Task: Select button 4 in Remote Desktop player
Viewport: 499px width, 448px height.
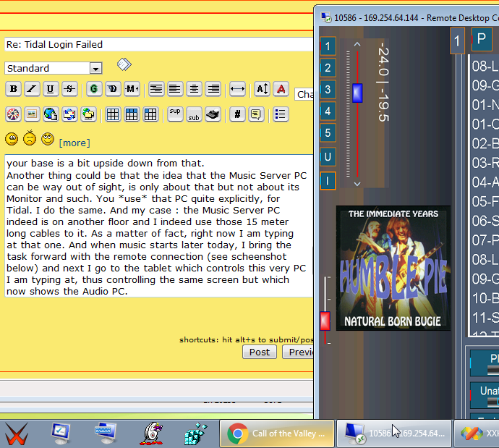Action: click(328, 111)
